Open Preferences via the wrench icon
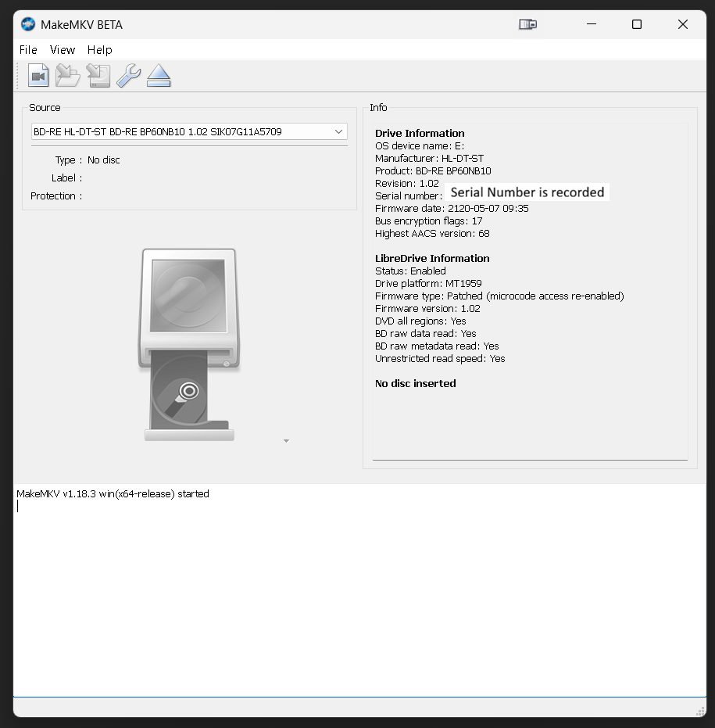This screenshot has height=728, width=715. point(128,75)
